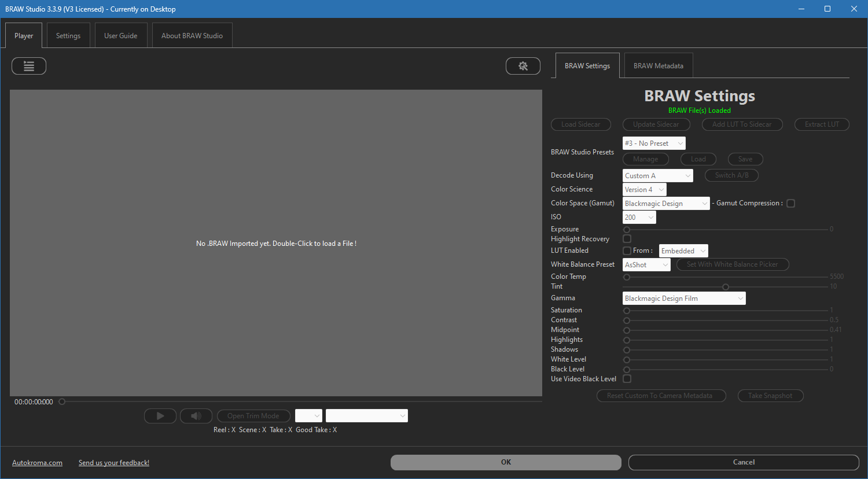Click the Open Trim Mode button
Screen dimensions: 868x479
(x=253, y=416)
